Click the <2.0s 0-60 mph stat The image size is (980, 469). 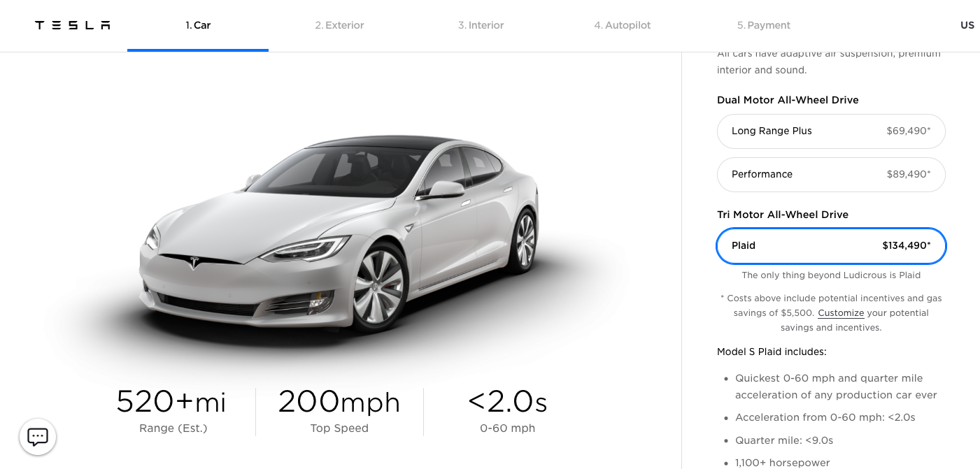coord(508,411)
